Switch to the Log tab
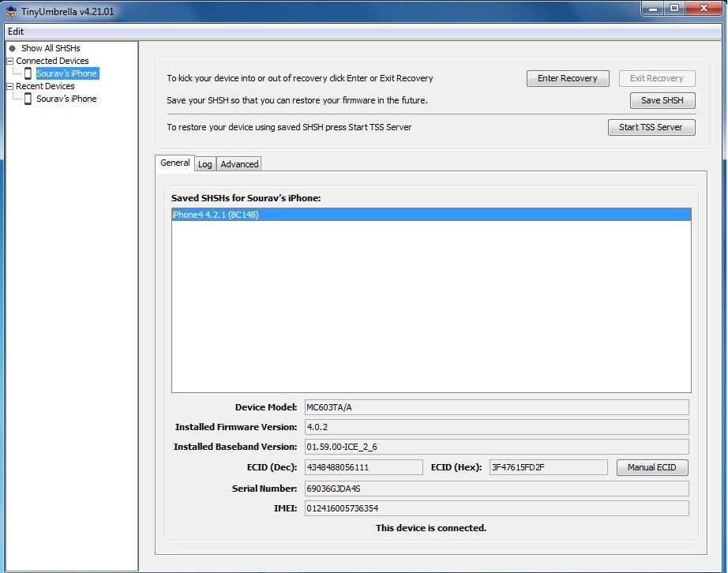728x573 pixels. pos(205,164)
